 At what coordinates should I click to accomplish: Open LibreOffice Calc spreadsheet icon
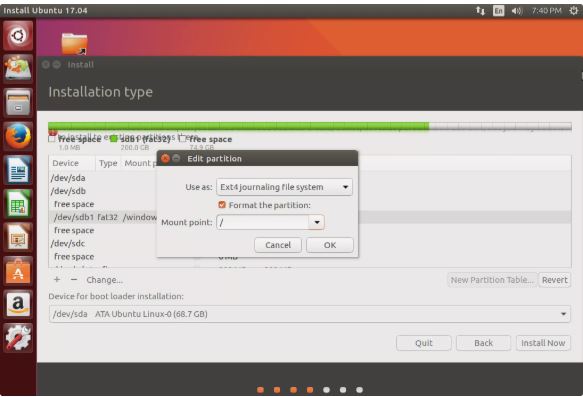pyautogui.click(x=17, y=204)
